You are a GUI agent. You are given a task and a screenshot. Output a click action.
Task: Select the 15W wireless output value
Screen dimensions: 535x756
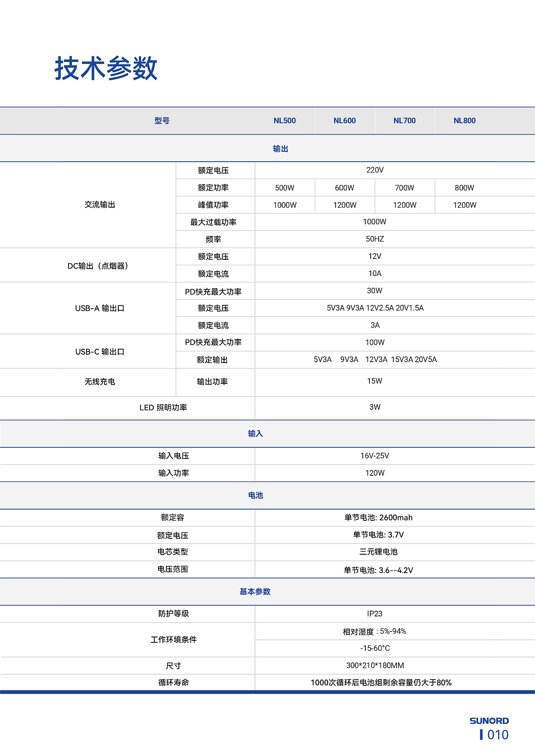point(375,381)
